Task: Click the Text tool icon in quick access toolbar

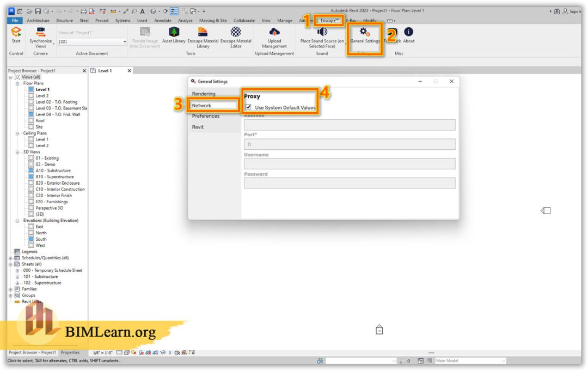Action: (x=143, y=11)
